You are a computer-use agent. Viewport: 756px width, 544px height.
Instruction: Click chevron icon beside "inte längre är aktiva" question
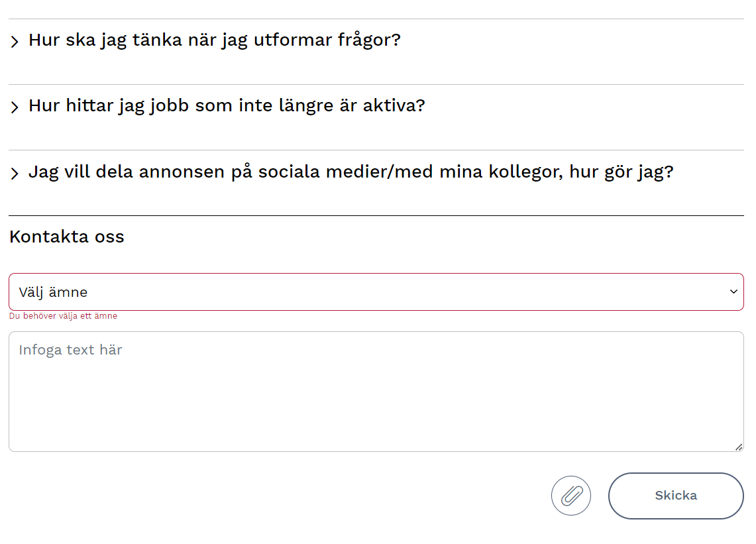(15, 107)
